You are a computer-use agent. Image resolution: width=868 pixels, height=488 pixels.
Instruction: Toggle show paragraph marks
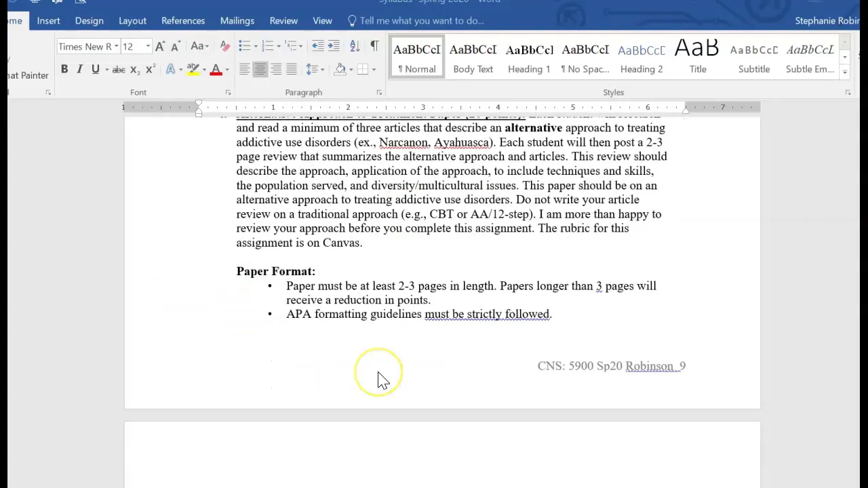click(x=374, y=46)
